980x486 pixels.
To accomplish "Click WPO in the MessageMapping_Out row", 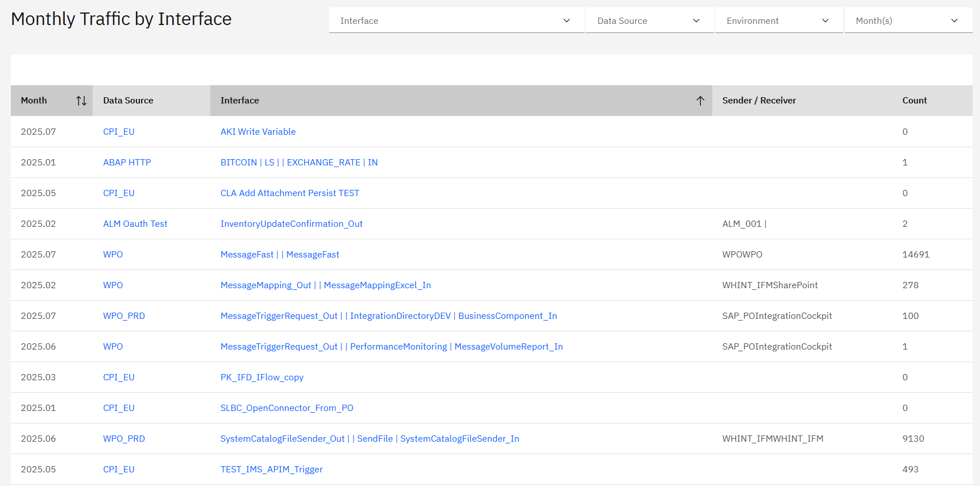I will 113,285.
